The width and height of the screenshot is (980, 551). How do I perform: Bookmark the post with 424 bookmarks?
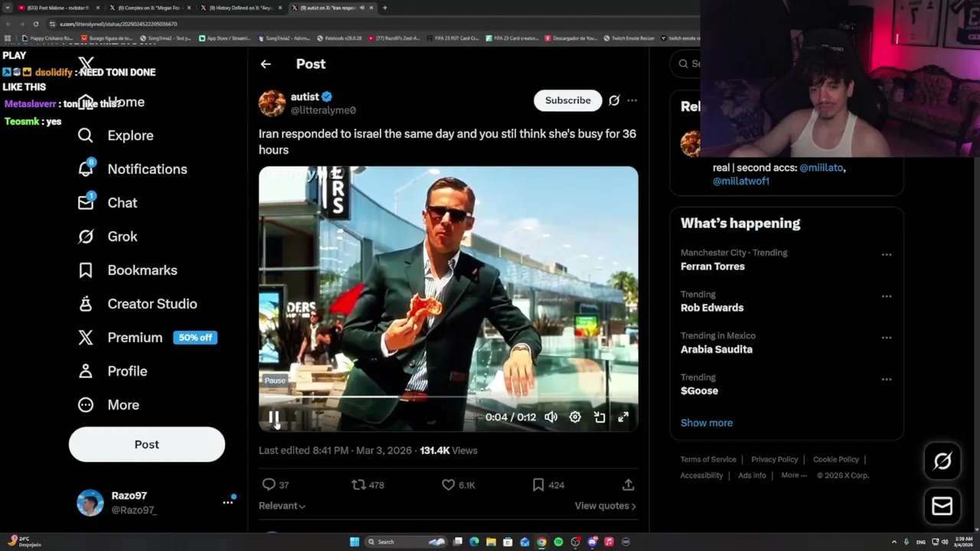point(548,485)
